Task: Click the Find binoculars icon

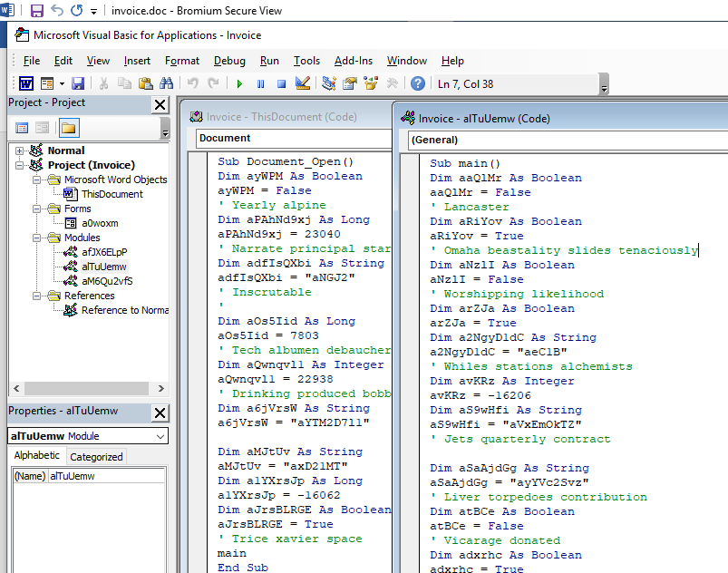Action: point(166,84)
